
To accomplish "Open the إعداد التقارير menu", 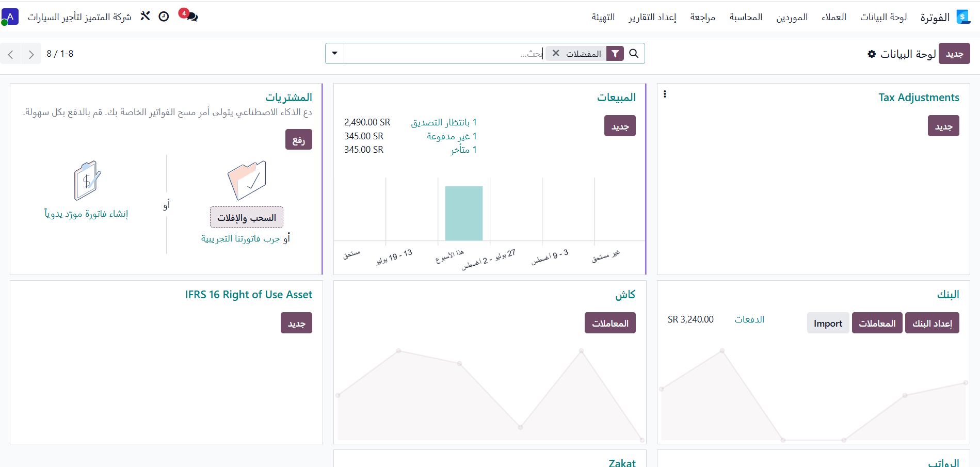I will pos(652,17).
